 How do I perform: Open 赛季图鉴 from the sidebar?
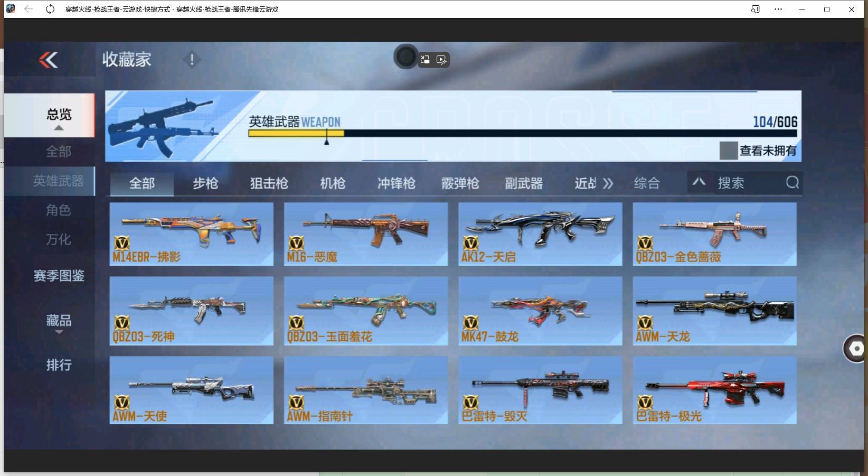59,276
